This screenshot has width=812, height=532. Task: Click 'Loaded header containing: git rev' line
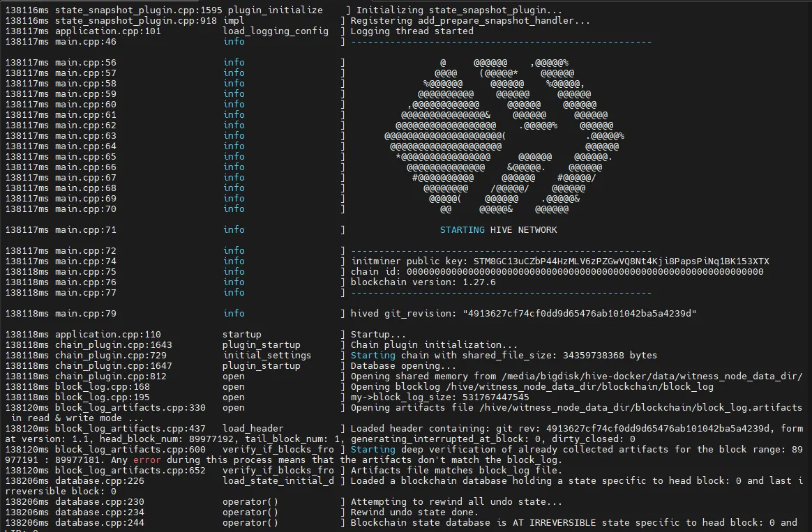576,429
